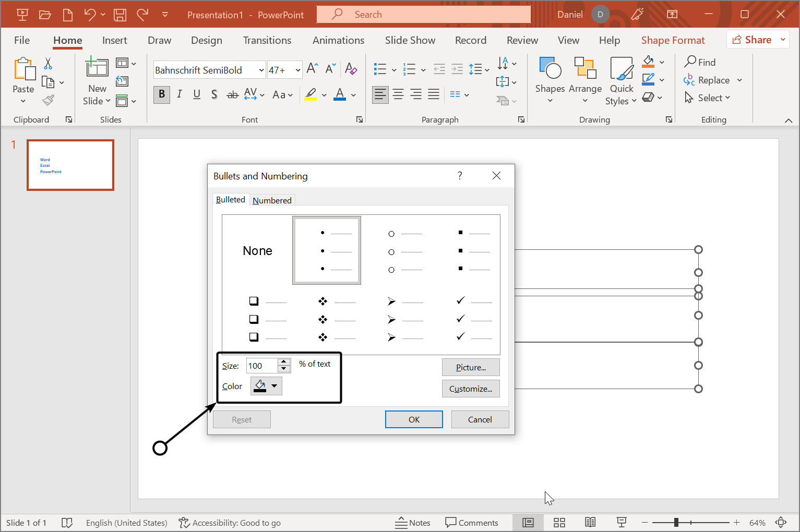Viewport: 800px width, 532px height.
Task: Click the Format Painter icon
Action: tap(49, 100)
